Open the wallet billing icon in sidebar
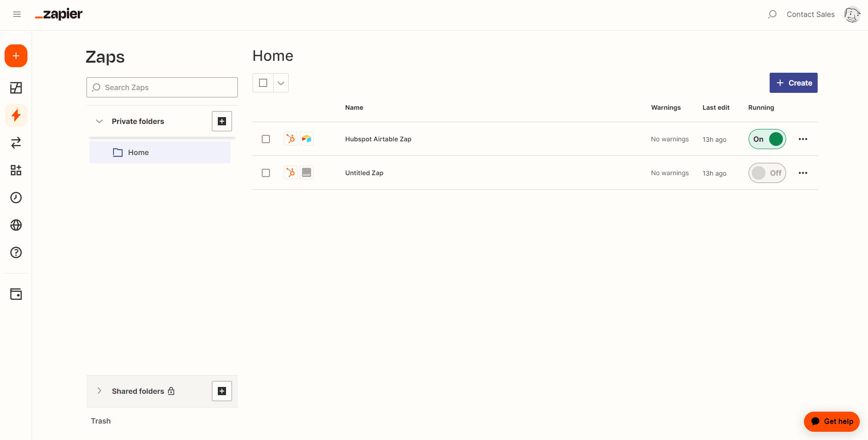 (16, 294)
